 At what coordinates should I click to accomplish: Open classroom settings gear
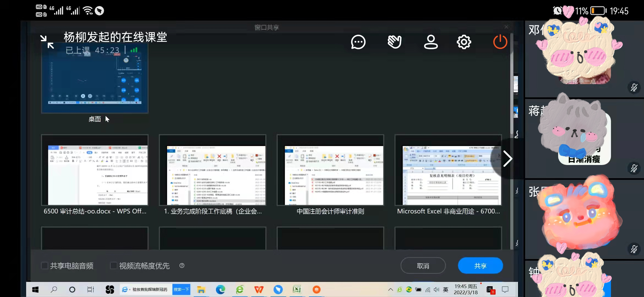464,42
